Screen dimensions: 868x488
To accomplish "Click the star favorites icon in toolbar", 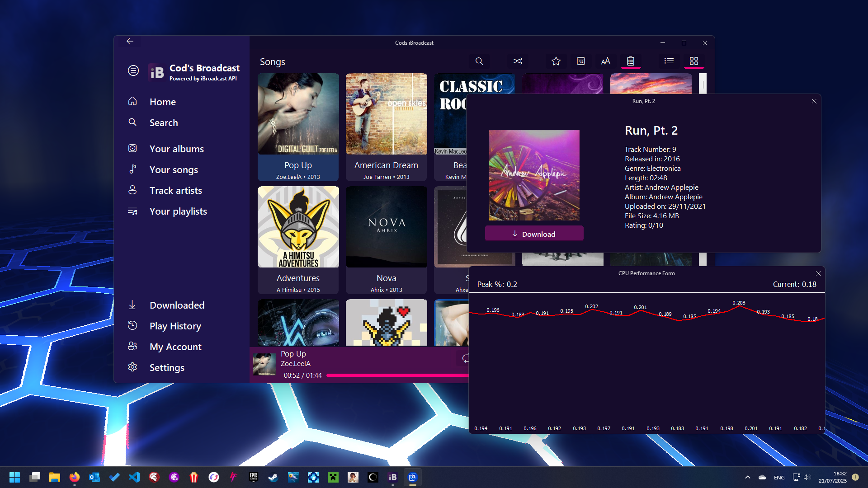I will pos(556,61).
